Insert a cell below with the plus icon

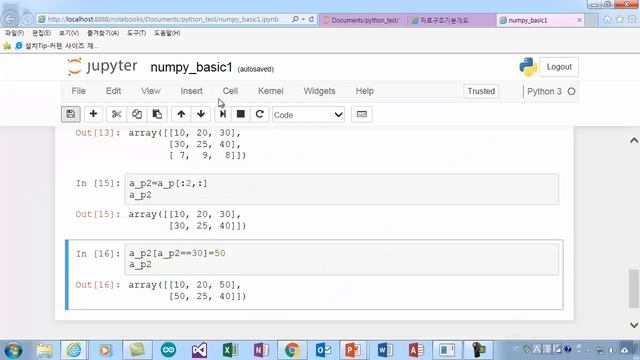point(93,114)
